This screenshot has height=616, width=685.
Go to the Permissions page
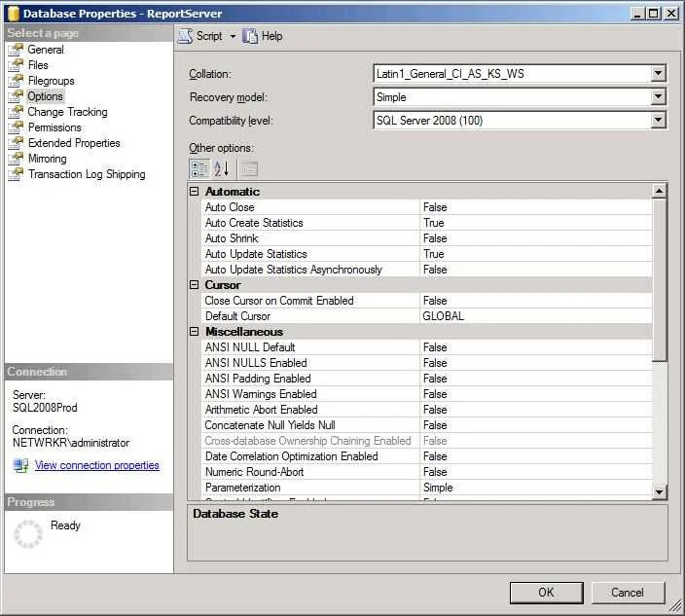54,127
